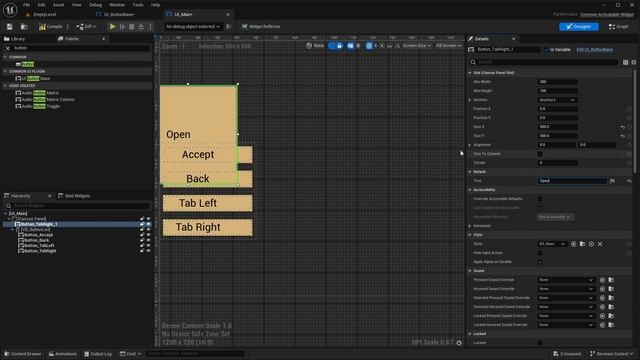Select Audio Button Matrix Column in palette
The image size is (640, 360).
(45, 99)
